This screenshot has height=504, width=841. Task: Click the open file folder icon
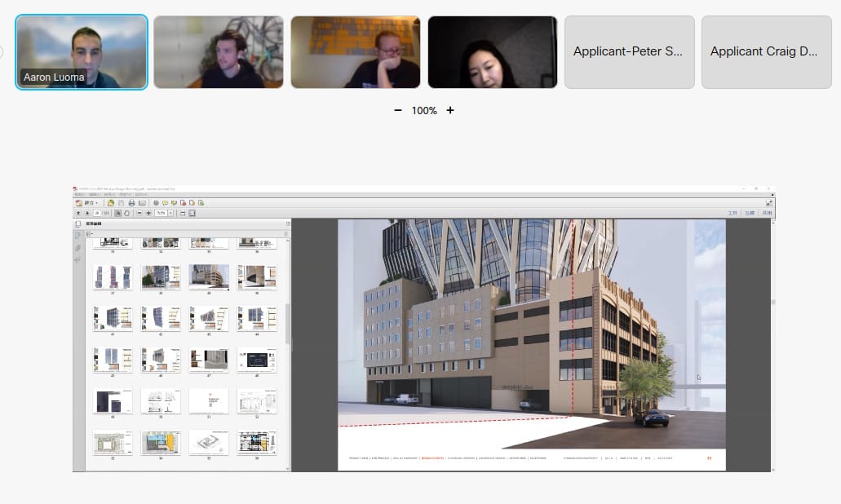click(111, 203)
